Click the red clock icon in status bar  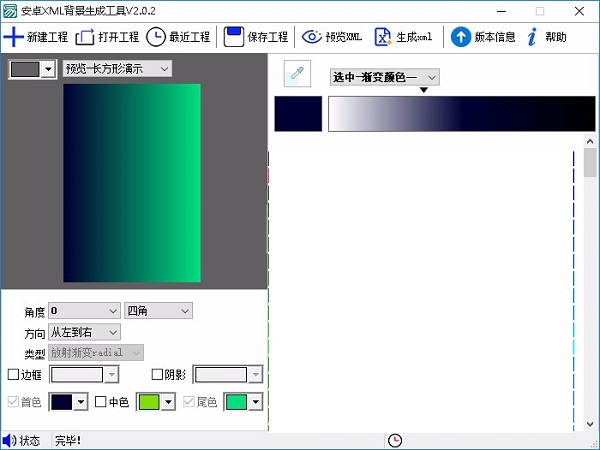click(395, 440)
